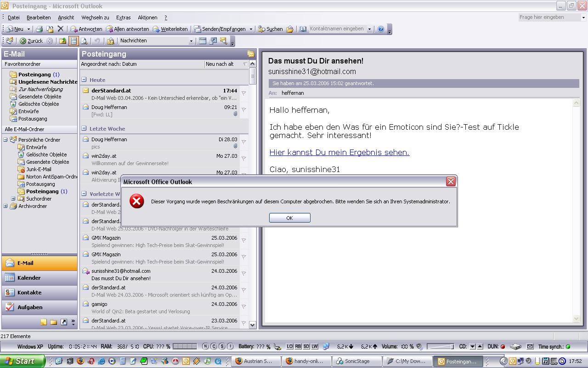Click Allen antworten toolbar button

[x=127, y=29]
